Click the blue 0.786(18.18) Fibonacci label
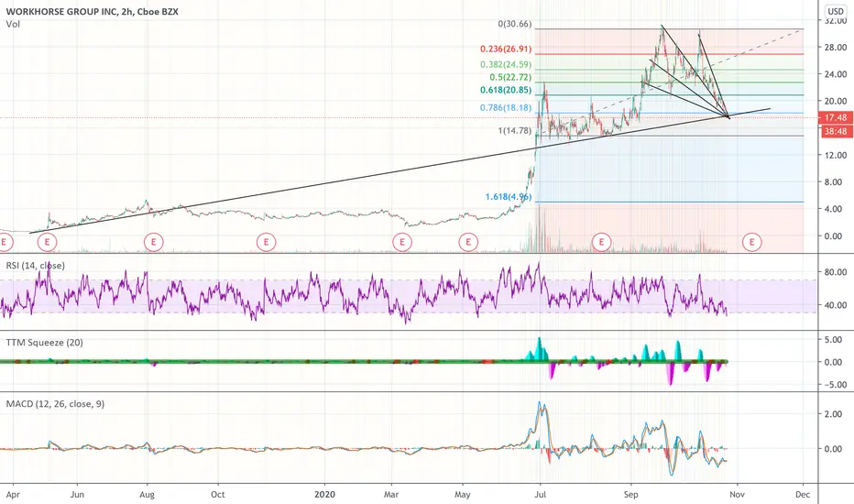The width and height of the screenshot is (854, 504). pos(506,107)
